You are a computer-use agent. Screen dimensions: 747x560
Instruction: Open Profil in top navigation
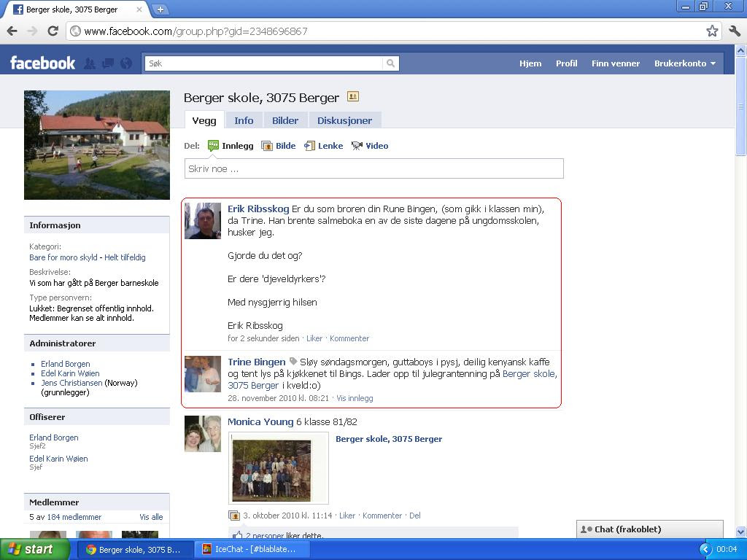tap(566, 63)
